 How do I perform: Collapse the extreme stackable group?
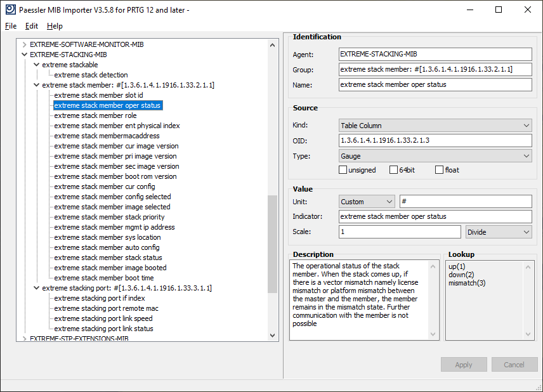[36, 65]
